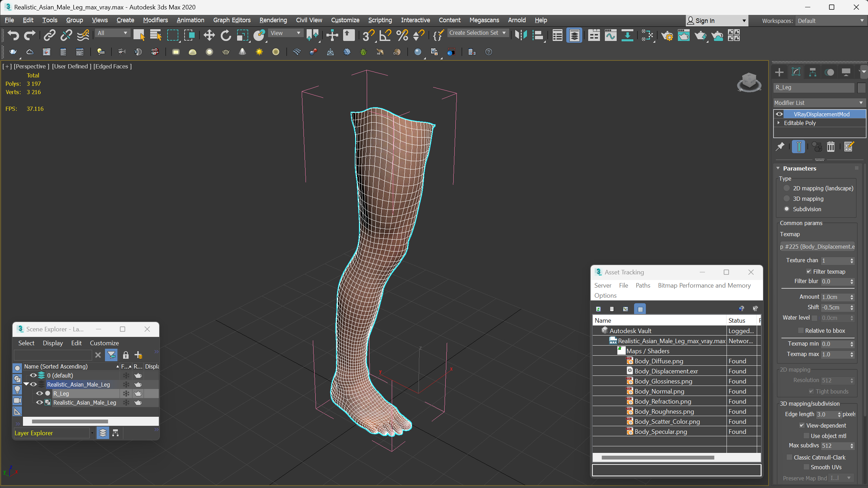Open the Curve Editor icon
868x488 pixels.
click(610, 35)
